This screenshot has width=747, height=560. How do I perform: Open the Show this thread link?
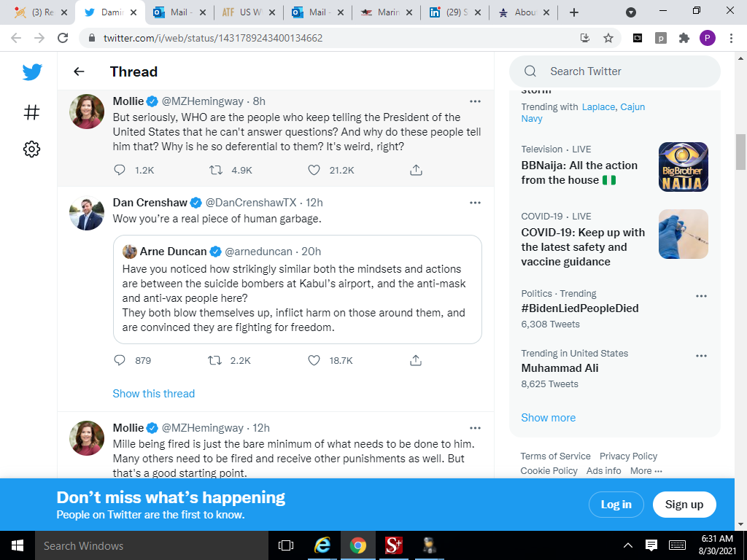click(x=153, y=394)
